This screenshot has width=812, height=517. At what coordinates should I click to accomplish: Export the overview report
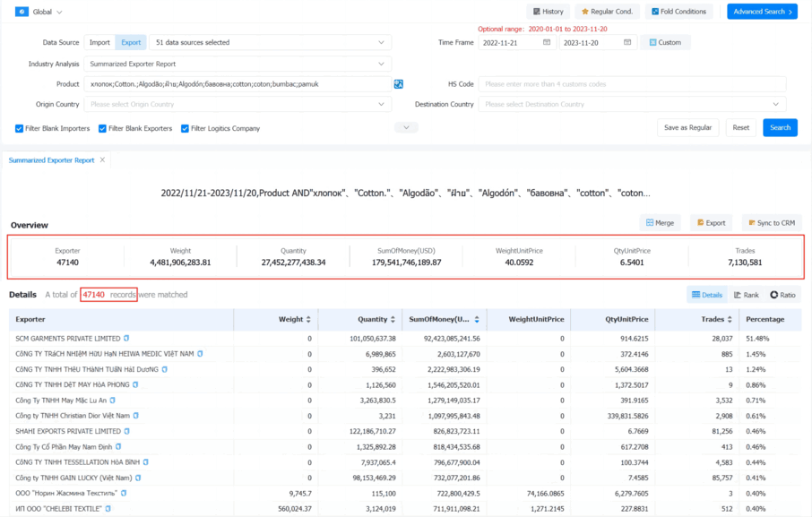point(711,222)
